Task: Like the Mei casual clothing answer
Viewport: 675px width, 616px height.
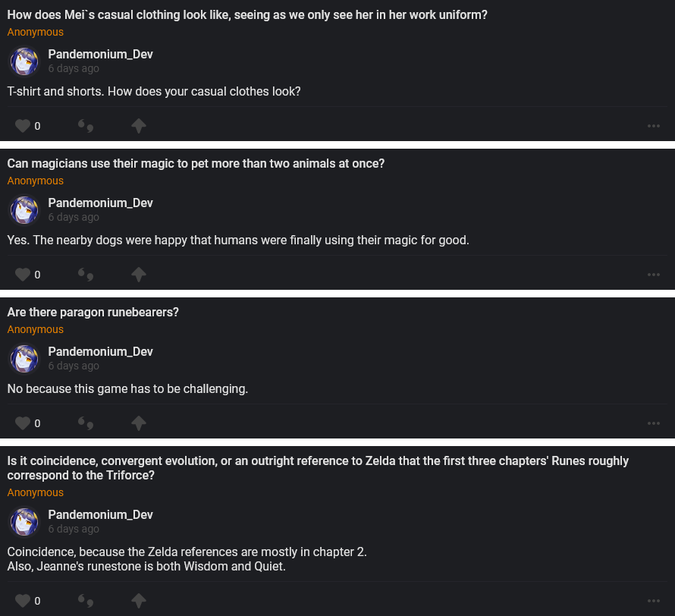Action: (23, 126)
